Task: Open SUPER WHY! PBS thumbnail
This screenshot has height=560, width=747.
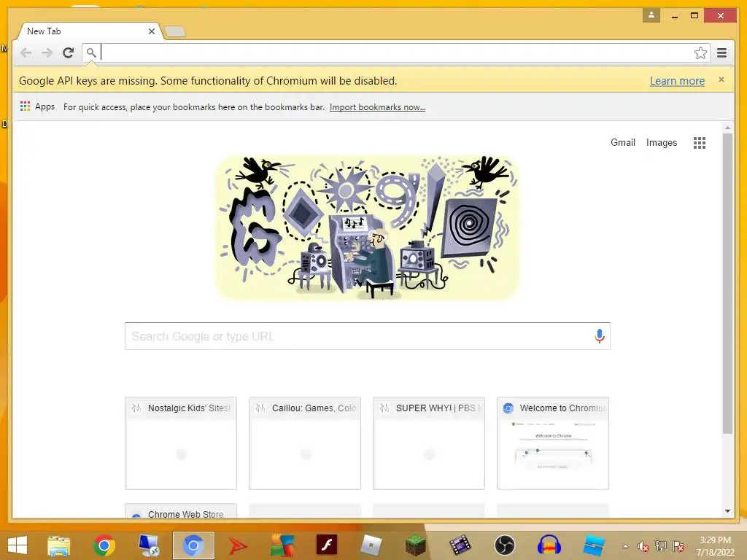Action: pyautogui.click(x=429, y=443)
